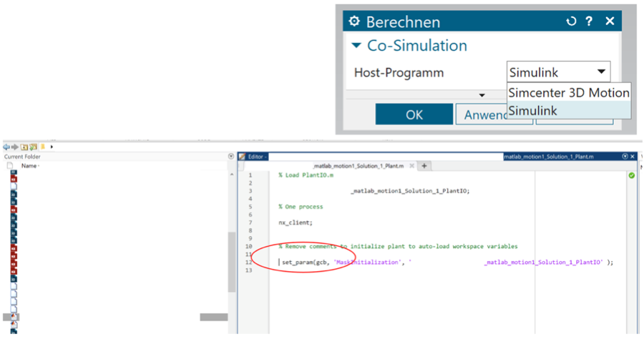Open help from the Berechnen dialog question mark
Viewport: 644px width, 339px height.
pyautogui.click(x=589, y=21)
